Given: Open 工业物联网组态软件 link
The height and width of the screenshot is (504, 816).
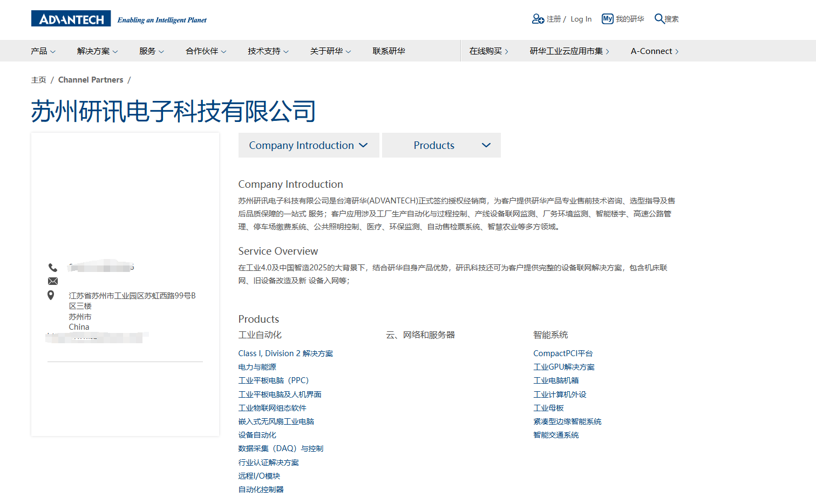Looking at the screenshot, I should tap(272, 408).
